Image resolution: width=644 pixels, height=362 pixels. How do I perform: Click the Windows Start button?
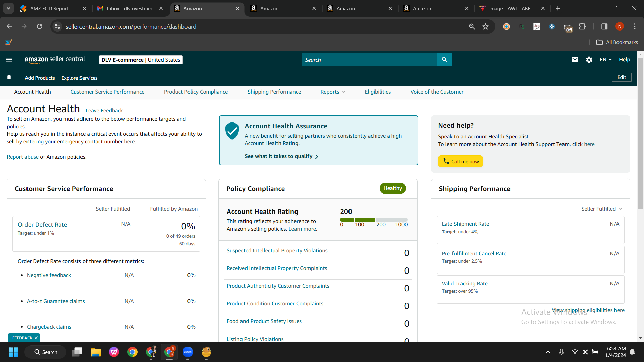pyautogui.click(x=13, y=352)
